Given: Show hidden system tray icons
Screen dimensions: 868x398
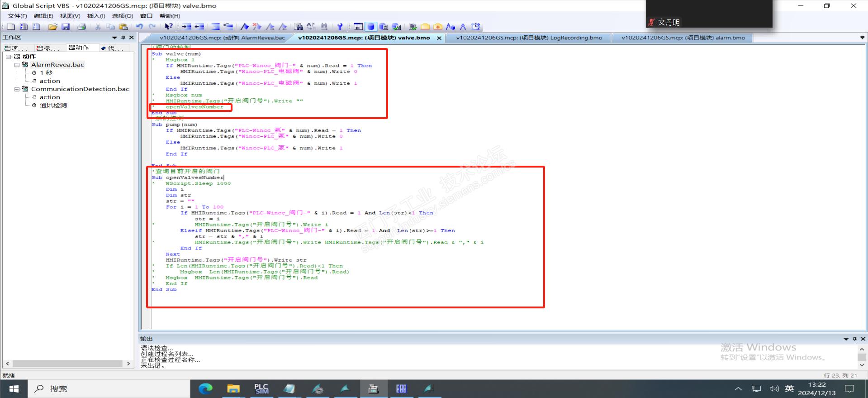Looking at the screenshot, I should [738, 388].
